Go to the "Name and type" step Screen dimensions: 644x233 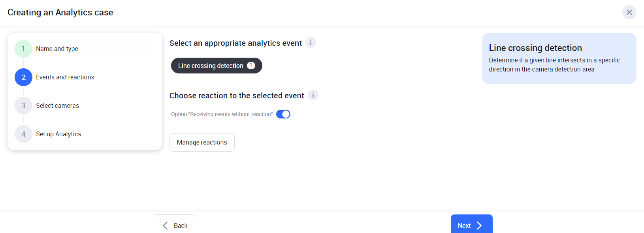(x=57, y=49)
